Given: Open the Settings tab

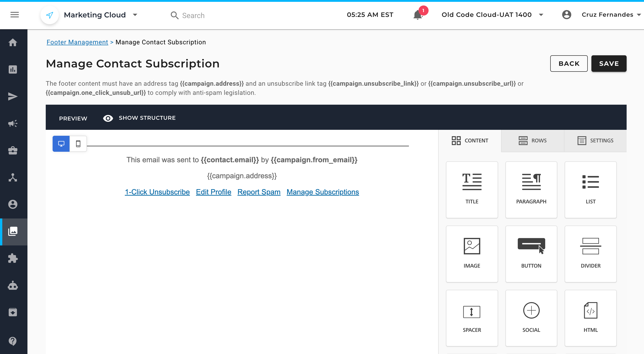Looking at the screenshot, I should tap(595, 141).
